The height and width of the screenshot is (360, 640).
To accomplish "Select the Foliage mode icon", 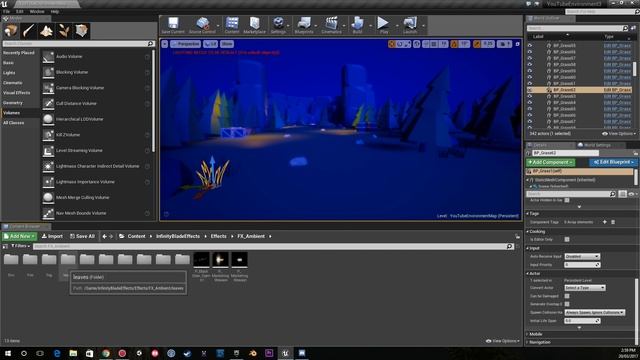I will 64,31.
